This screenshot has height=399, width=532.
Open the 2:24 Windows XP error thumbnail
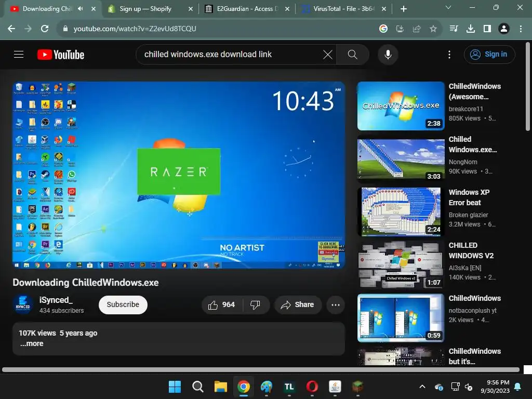click(401, 212)
